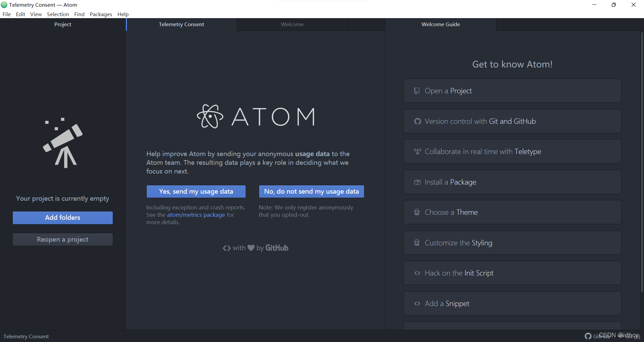Image resolution: width=644 pixels, height=342 pixels.
Task: Click the GitHub link in footer
Action: (x=277, y=248)
